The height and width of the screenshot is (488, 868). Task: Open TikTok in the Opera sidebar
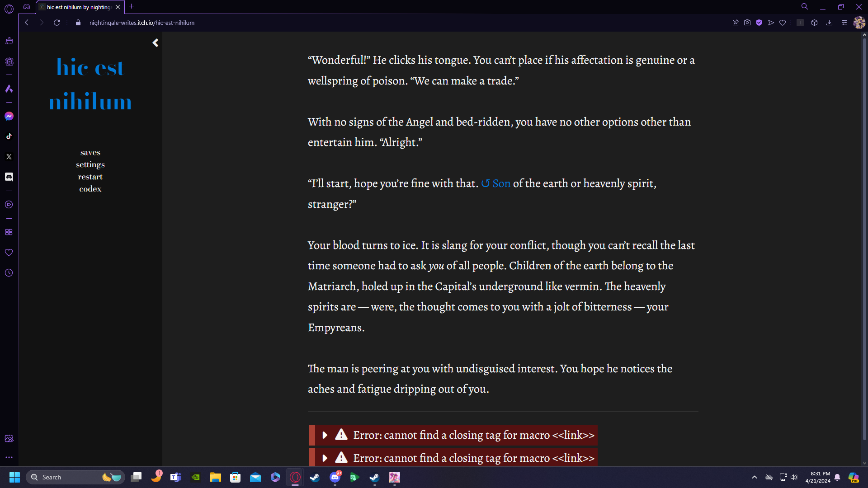(9, 136)
